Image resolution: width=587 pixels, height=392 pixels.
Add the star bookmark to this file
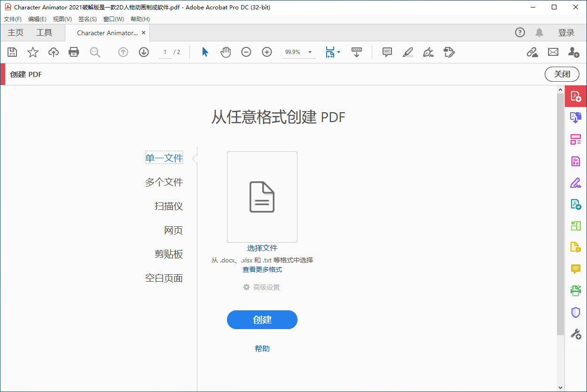click(x=33, y=52)
